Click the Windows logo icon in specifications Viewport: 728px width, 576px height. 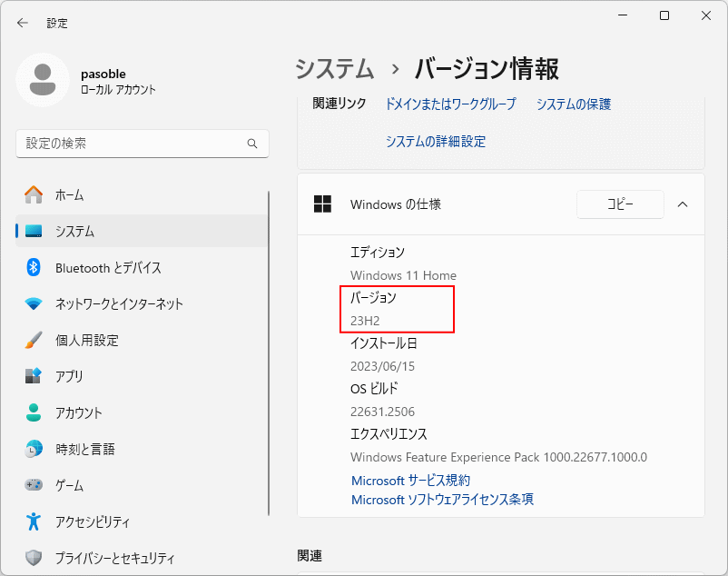322,204
